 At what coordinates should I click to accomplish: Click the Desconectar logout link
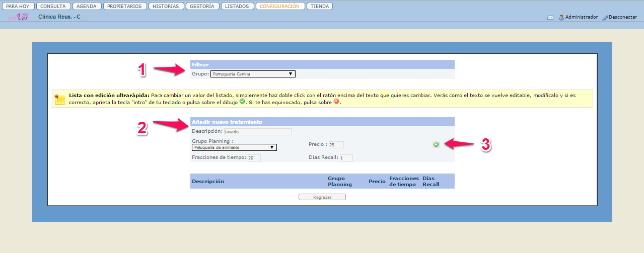tap(622, 17)
